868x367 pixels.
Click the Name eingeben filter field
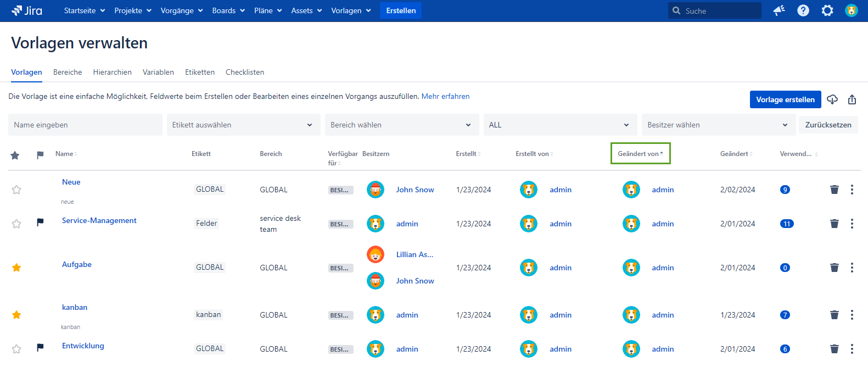coord(85,125)
